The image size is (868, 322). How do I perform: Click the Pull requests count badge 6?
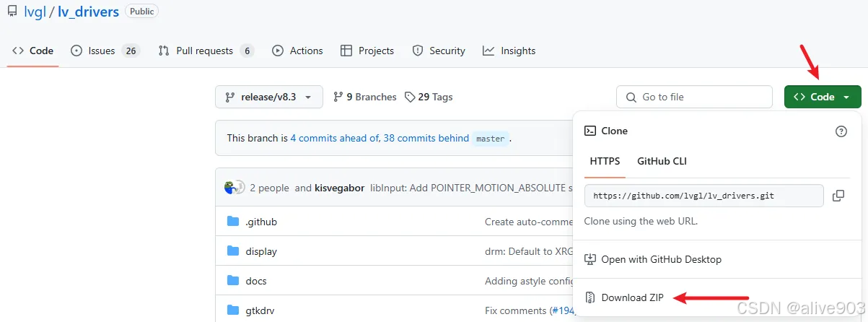click(x=247, y=51)
